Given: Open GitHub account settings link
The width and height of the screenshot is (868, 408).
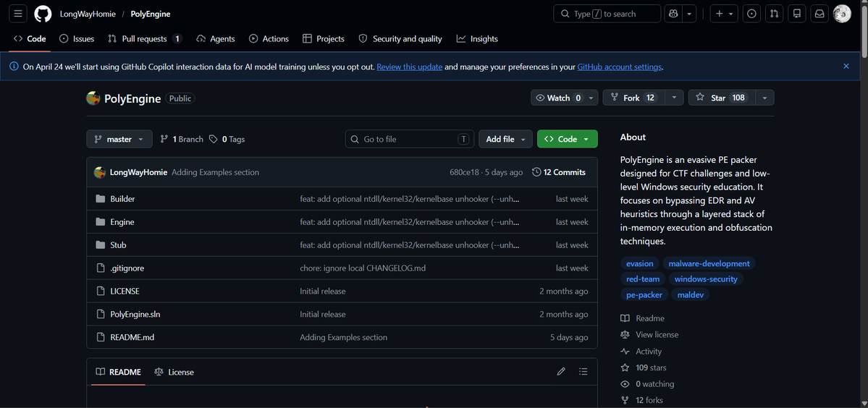Looking at the screenshot, I should point(620,67).
